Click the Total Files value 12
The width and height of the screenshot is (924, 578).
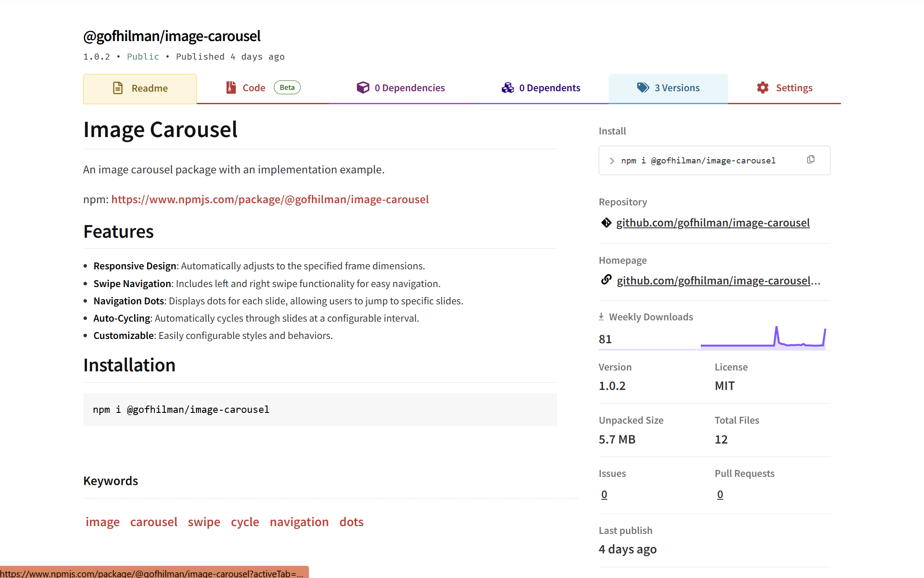(x=721, y=439)
